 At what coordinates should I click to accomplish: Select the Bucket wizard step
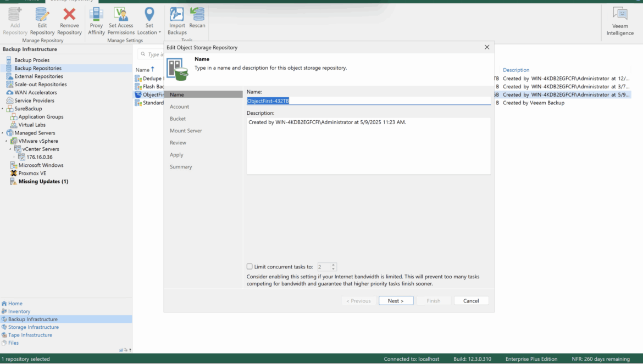pyautogui.click(x=178, y=119)
